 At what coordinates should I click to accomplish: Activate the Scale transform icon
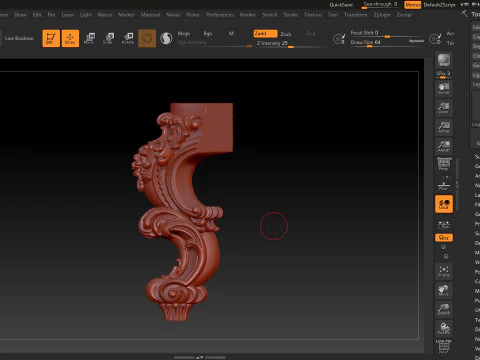click(x=108, y=38)
